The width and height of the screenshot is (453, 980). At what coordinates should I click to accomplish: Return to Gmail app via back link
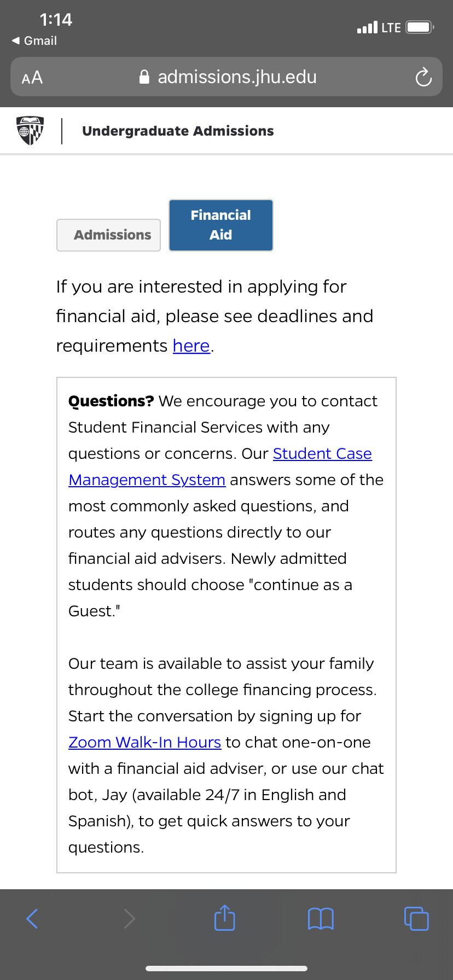34,41
